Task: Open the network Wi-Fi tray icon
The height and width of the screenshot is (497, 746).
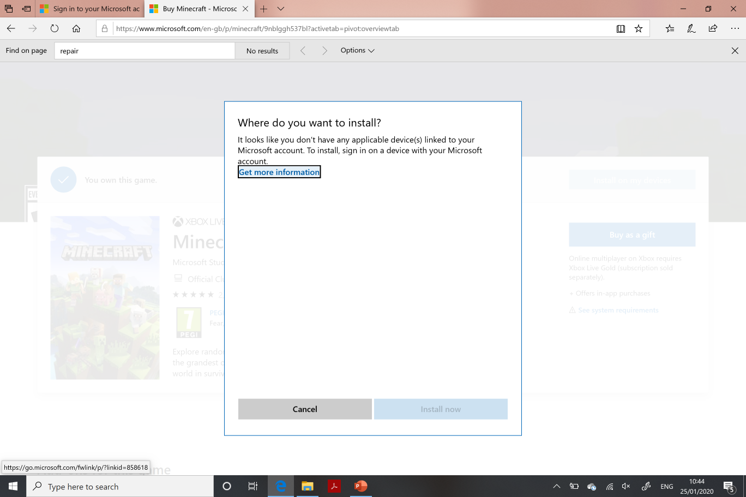Action: click(609, 486)
